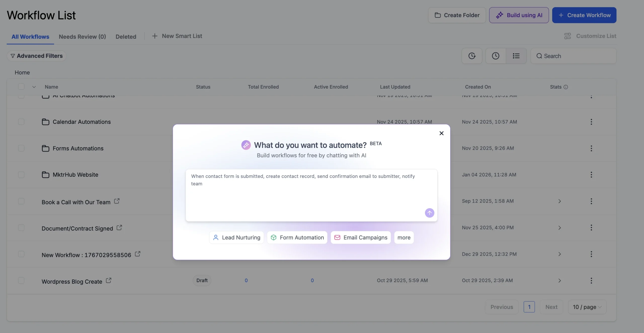Check the Calendar Automations row checkbox
Image resolution: width=644 pixels, height=333 pixels.
point(21,122)
